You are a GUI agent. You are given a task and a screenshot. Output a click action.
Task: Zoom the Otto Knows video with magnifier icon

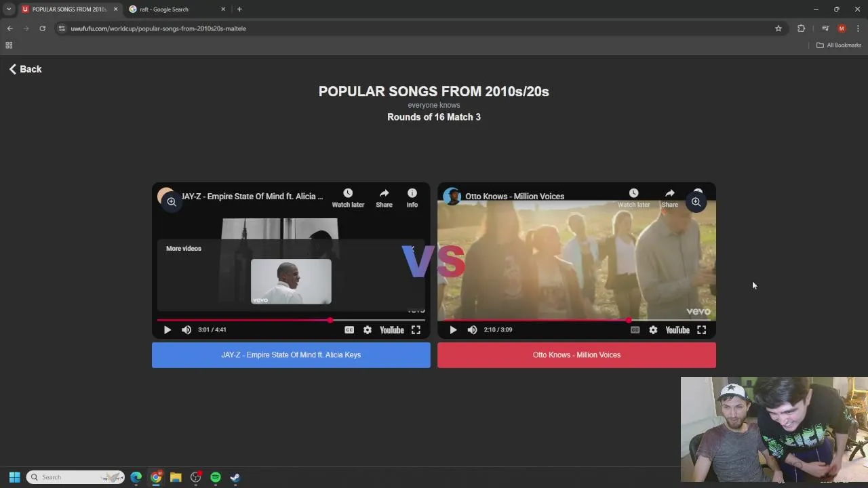click(x=696, y=202)
